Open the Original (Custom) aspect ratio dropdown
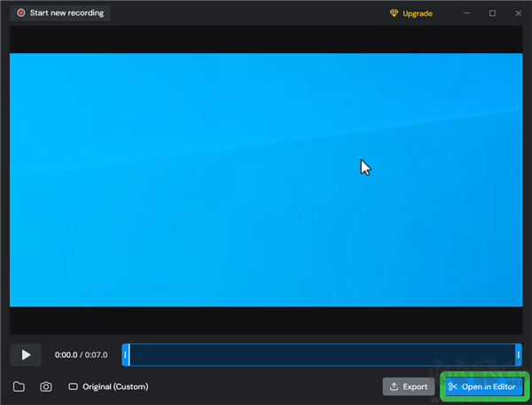Screen dimensions: 532x405 pyautogui.click(x=108, y=386)
